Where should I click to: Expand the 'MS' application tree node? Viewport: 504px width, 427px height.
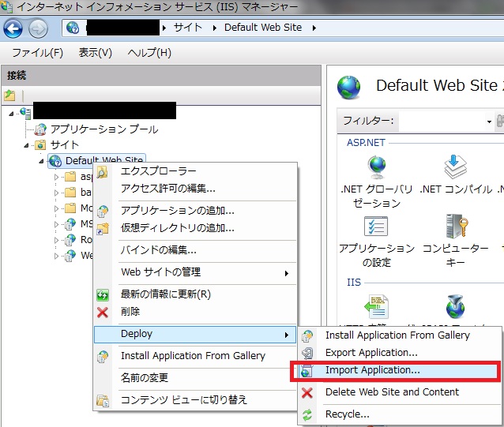[x=57, y=224]
